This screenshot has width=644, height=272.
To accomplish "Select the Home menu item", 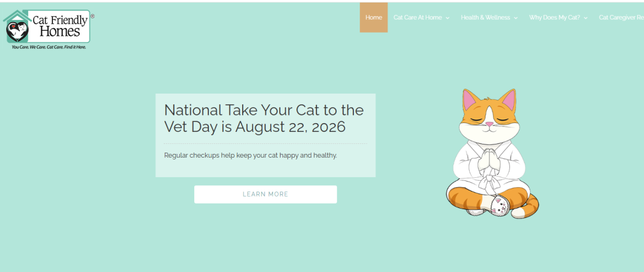I will coord(374,18).
